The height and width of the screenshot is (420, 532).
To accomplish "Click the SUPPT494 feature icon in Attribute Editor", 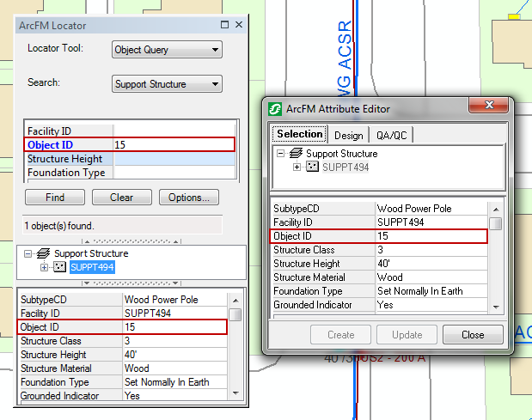I will coord(312,167).
